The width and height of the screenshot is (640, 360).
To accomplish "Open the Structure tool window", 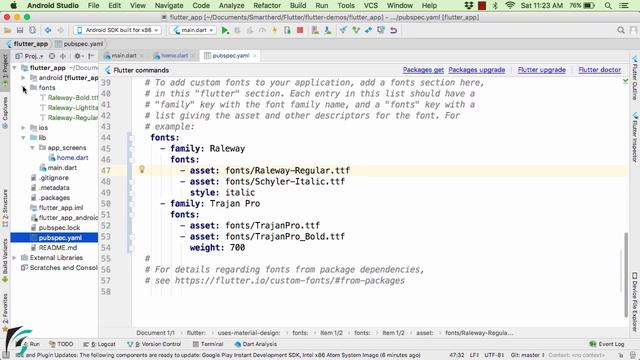I will click(x=5, y=208).
